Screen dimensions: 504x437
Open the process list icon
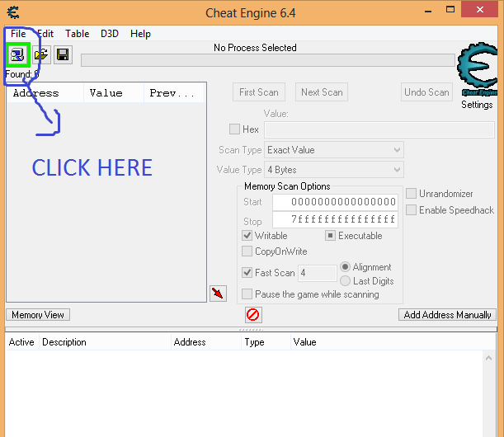pos(17,54)
